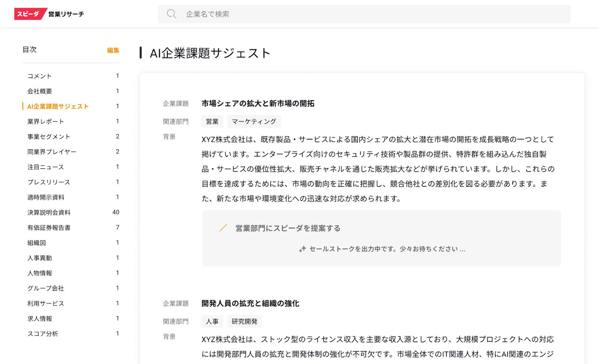599x364 pixels.
Task: Select AI企業課題サジェスト in the sidebar
Action: point(58,106)
